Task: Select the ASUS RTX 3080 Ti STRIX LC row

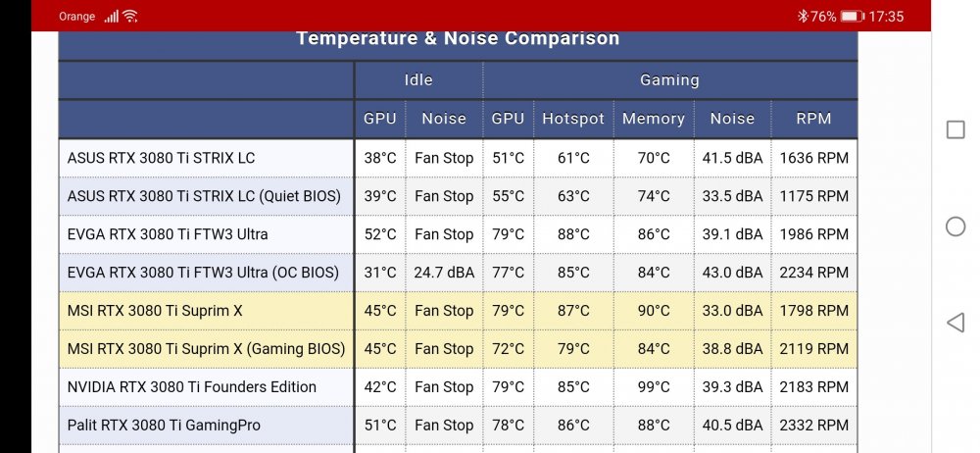Action: pyautogui.click(x=458, y=158)
